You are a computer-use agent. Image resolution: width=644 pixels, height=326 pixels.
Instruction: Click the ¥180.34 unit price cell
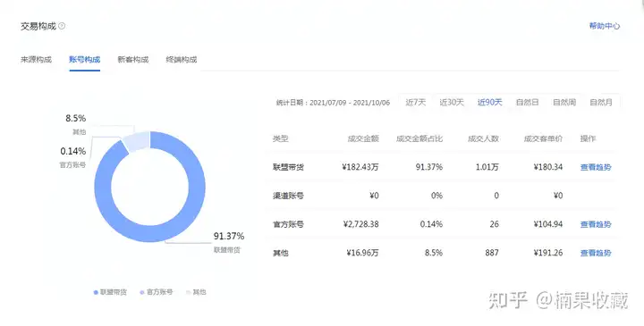tap(548, 167)
